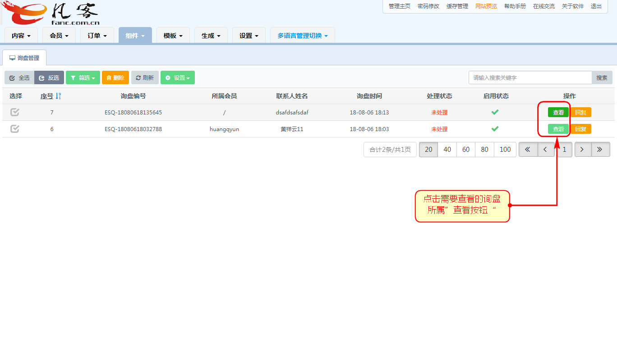Click the time 18-08-06 18:13
This screenshot has width=617, height=364.
(369, 113)
